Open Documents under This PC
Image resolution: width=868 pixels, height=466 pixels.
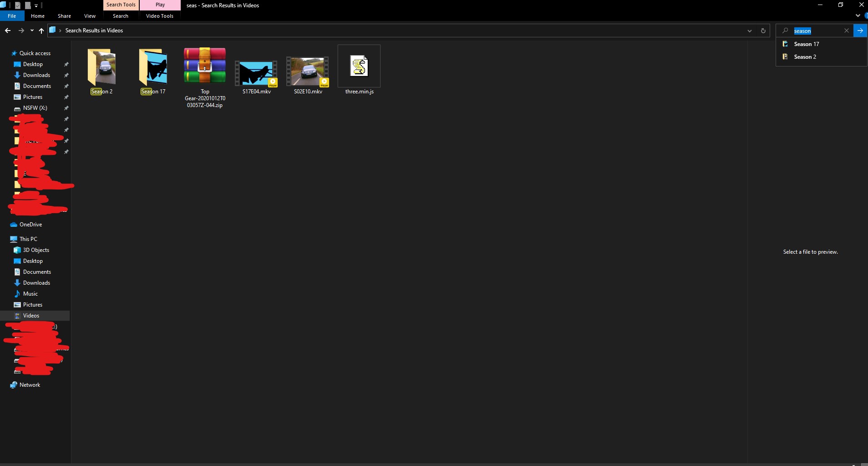(37, 272)
